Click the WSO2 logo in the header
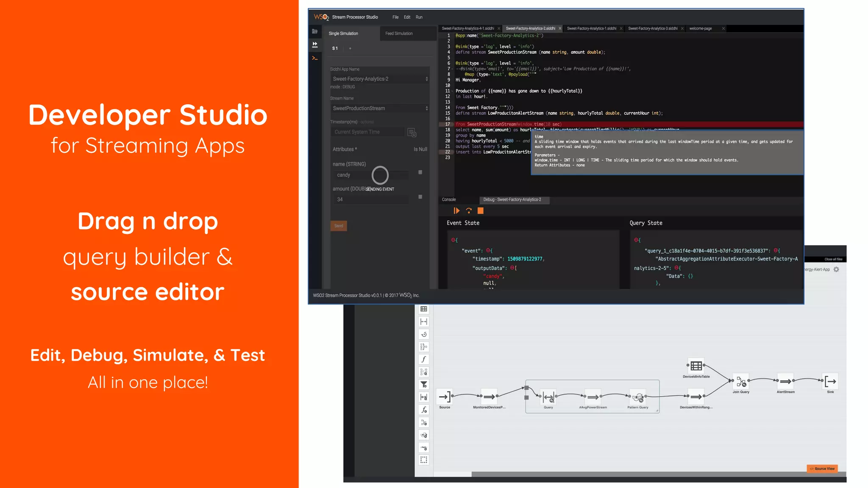The width and height of the screenshot is (868, 488). pos(321,17)
